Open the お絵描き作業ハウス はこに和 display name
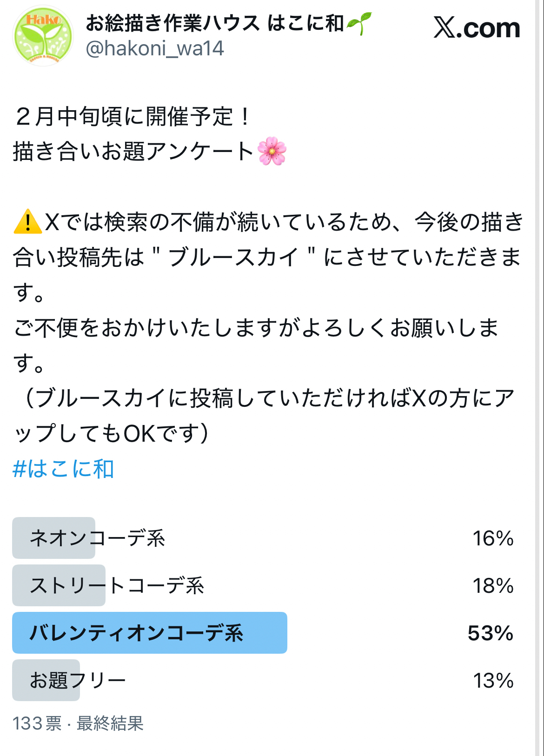The height and width of the screenshot is (756, 544). pos(215,23)
